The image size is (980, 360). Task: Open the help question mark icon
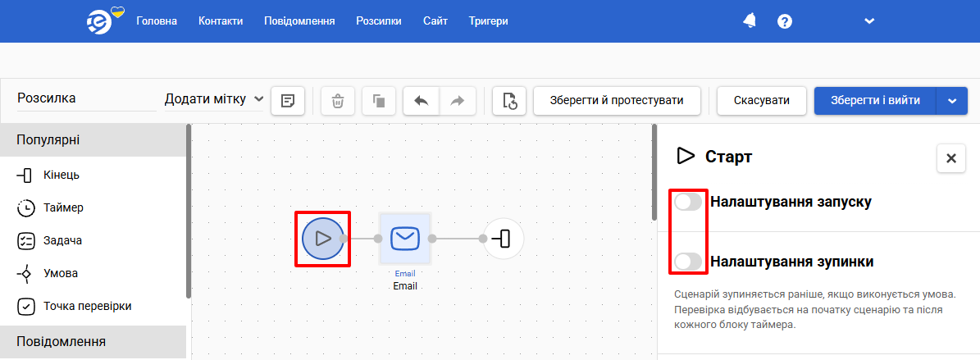785,21
